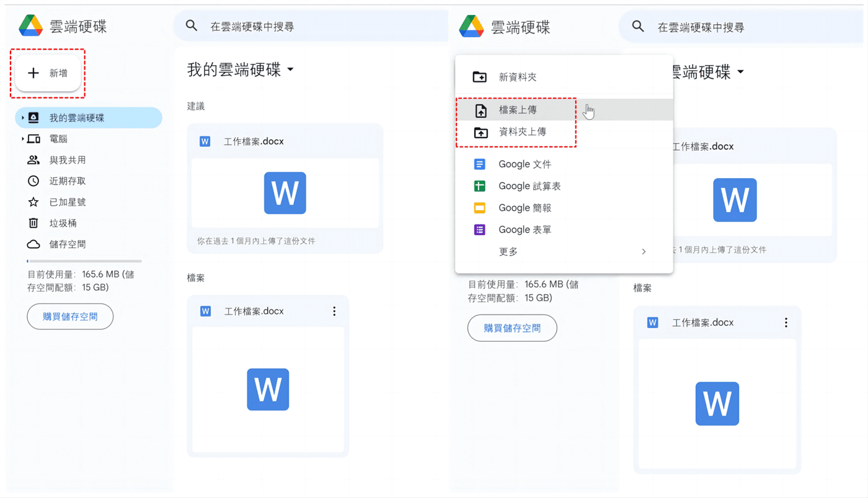
Task: Open three-dot menu for 工作檔案.docx, right screenshot
Action: click(x=786, y=322)
